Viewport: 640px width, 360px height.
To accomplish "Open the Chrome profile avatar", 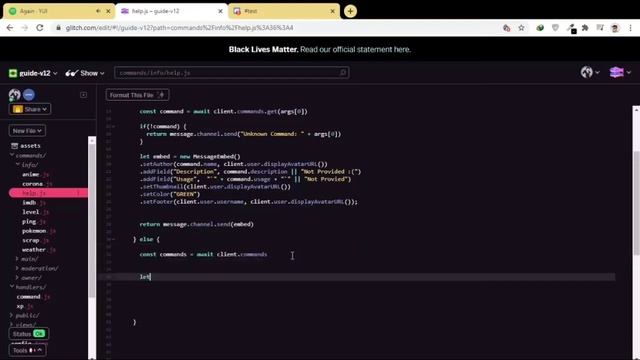I will [x=615, y=28].
